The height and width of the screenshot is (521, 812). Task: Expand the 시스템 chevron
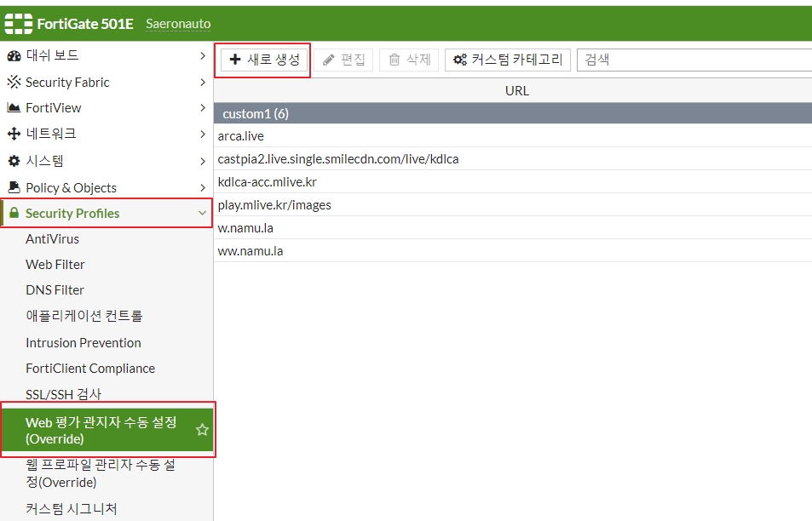point(203,162)
